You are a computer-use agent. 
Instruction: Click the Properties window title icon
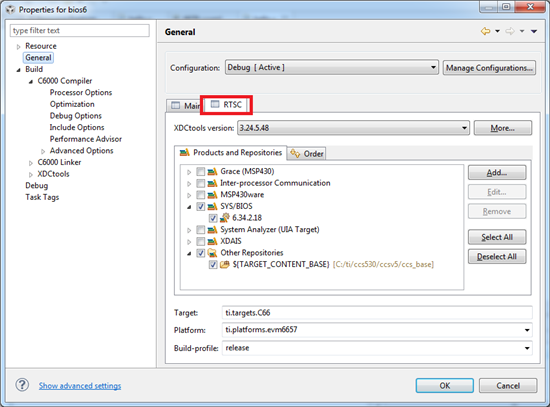click(10, 9)
